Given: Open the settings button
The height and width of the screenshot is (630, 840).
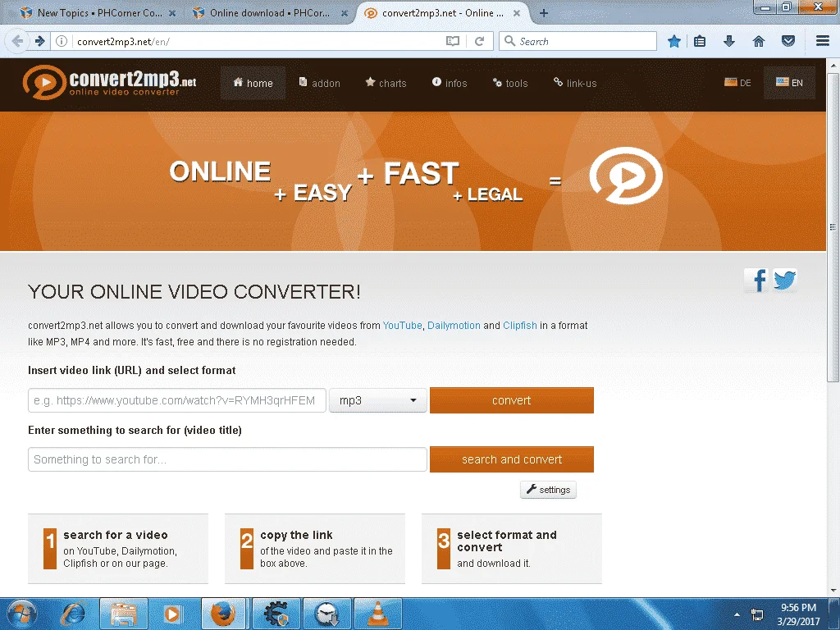Looking at the screenshot, I should [x=548, y=490].
